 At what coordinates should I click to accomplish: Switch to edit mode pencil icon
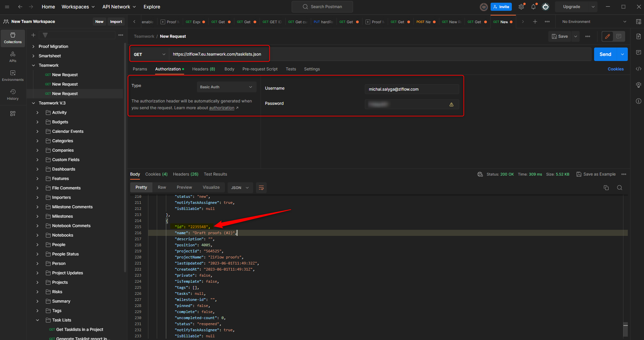point(608,36)
